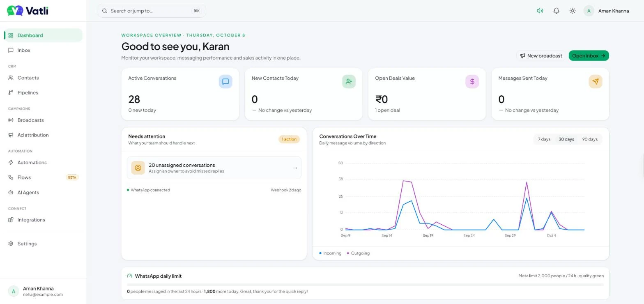
Task: Click the ⌘K shortcut hint
Action: coord(196,11)
